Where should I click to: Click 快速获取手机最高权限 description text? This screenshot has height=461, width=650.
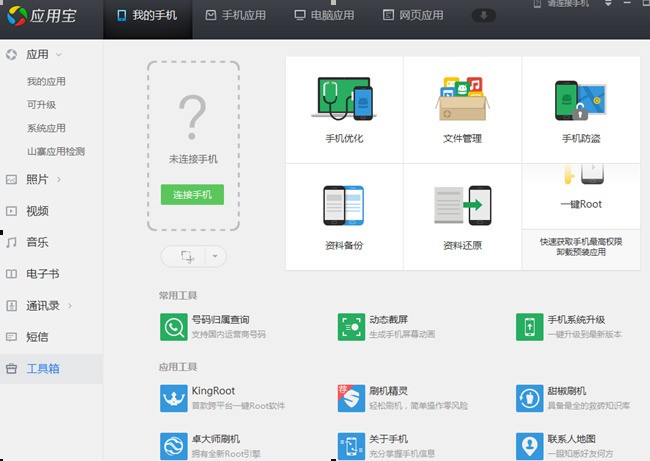click(x=581, y=242)
